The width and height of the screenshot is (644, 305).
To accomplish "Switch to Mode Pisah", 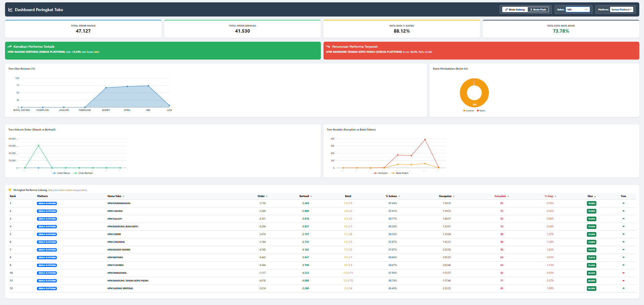I will coord(538,9).
